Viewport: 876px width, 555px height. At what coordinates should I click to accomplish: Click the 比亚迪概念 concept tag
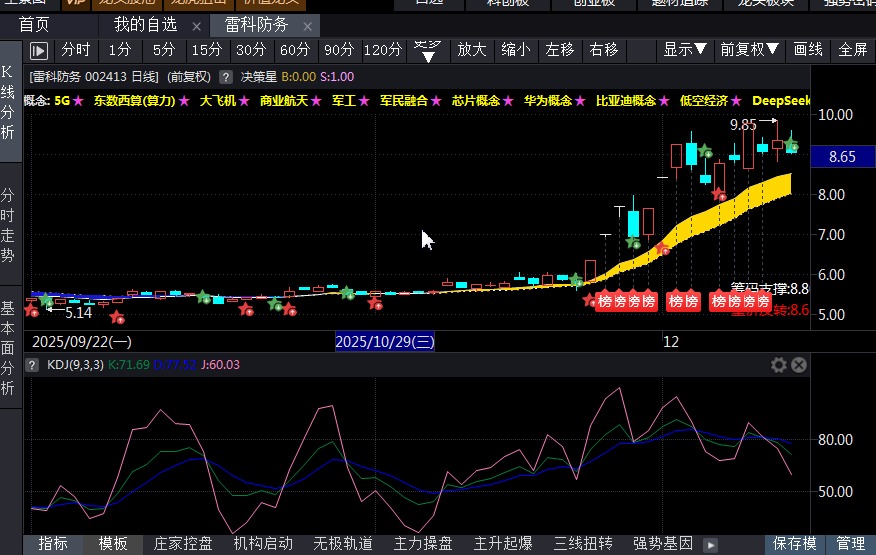coord(626,101)
